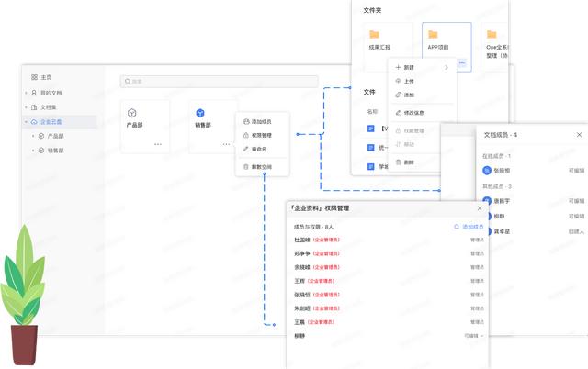Click the blue cube on 销售部 card
This screenshot has width=588, height=369.
point(200,113)
